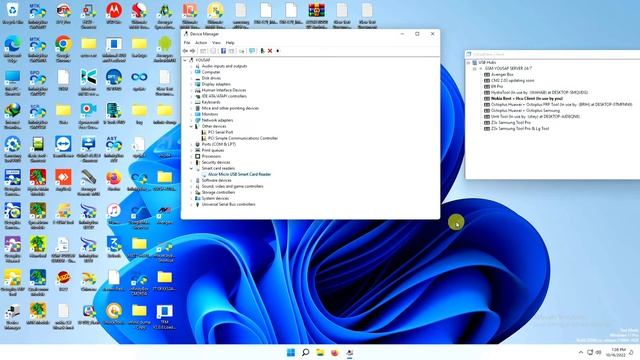Image resolution: width=640 pixels, height=360 pixels.
Task: Collapse Other devices node
Action: [191, 127]
